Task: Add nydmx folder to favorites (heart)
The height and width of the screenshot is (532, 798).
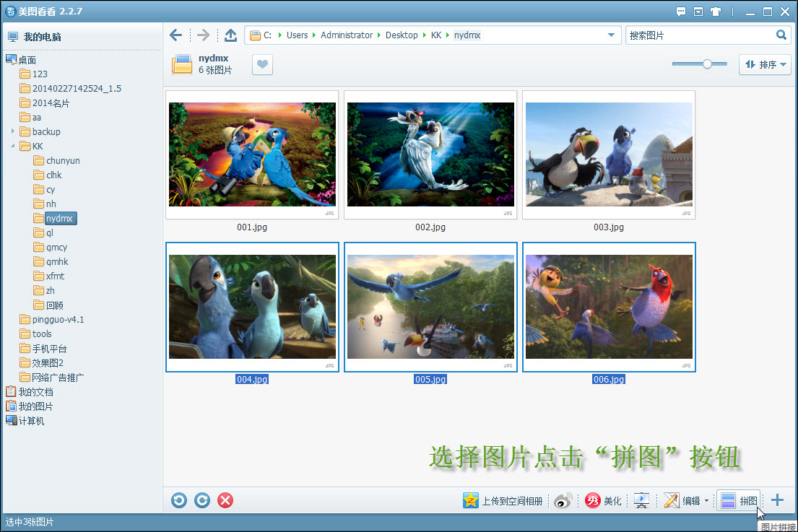Action: tap(262, 64)
